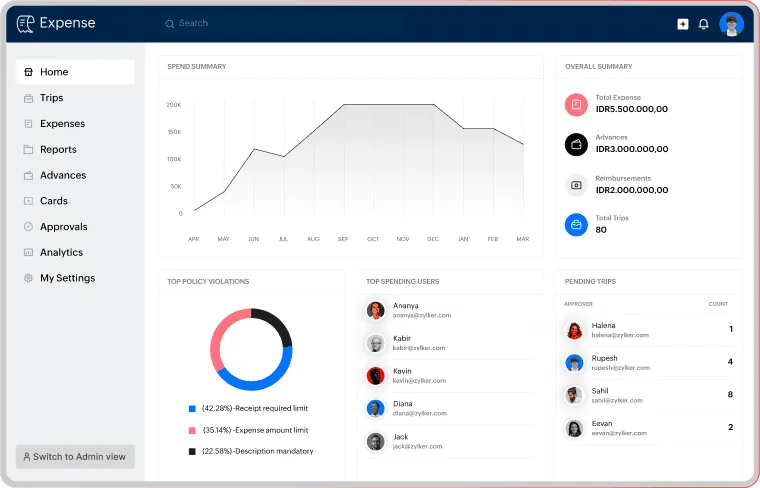Click Kavin's avatar in top spenders
Image resolution: width=760 pixels, height=488 pixels.
pos(375,376)
